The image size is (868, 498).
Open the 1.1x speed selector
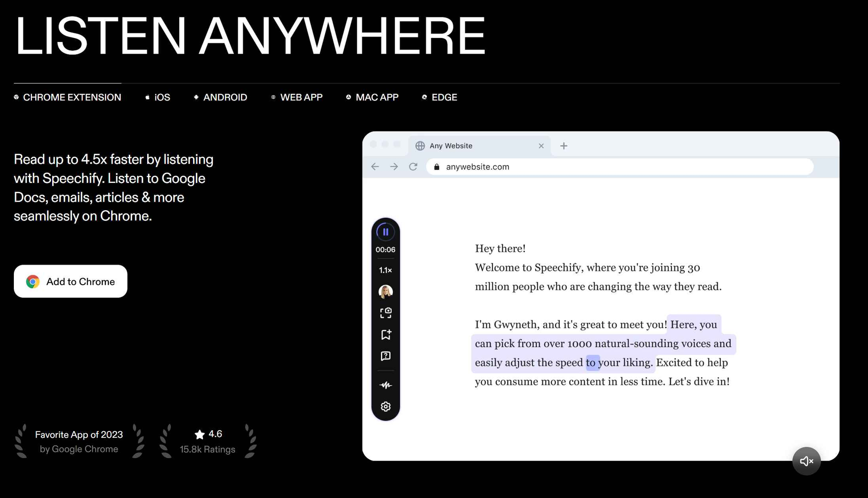tap(385, 270)
